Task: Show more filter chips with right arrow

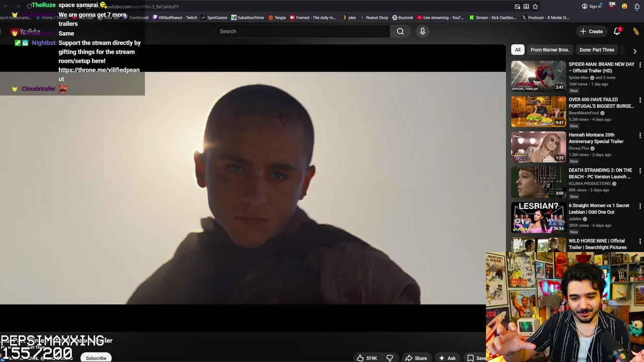Action: pyautogui.click(x=634, y=51)
